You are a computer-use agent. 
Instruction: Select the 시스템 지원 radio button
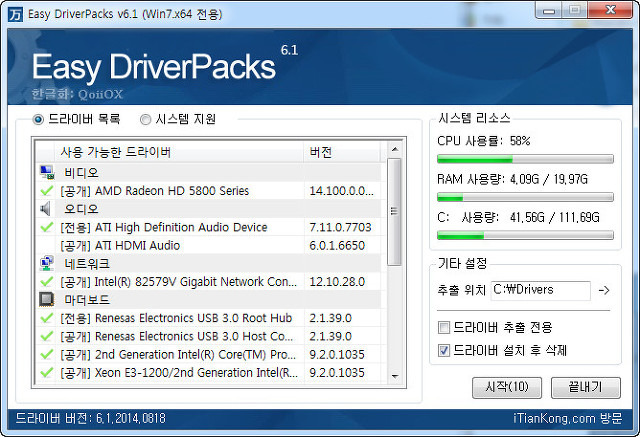pos(145,120)
